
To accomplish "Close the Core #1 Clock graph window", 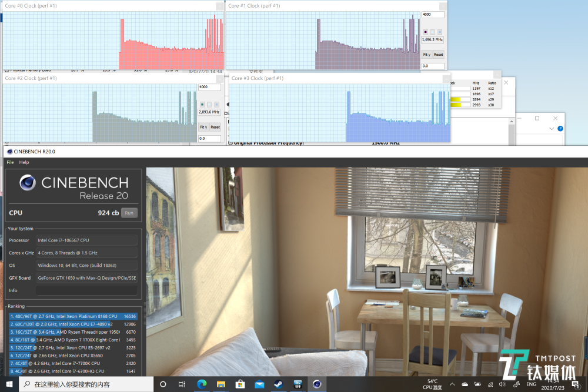I will coord(443,6).
